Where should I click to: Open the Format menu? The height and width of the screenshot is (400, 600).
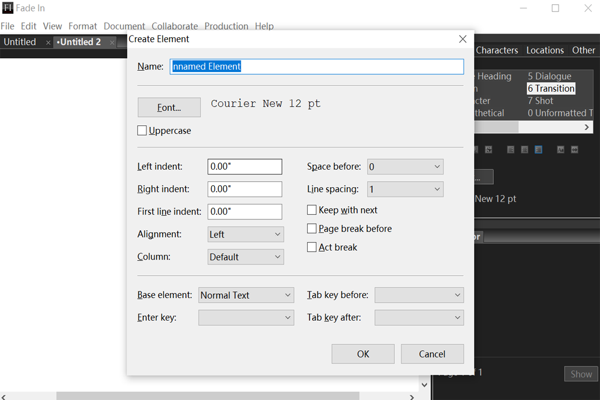click(x=82, y=26)
